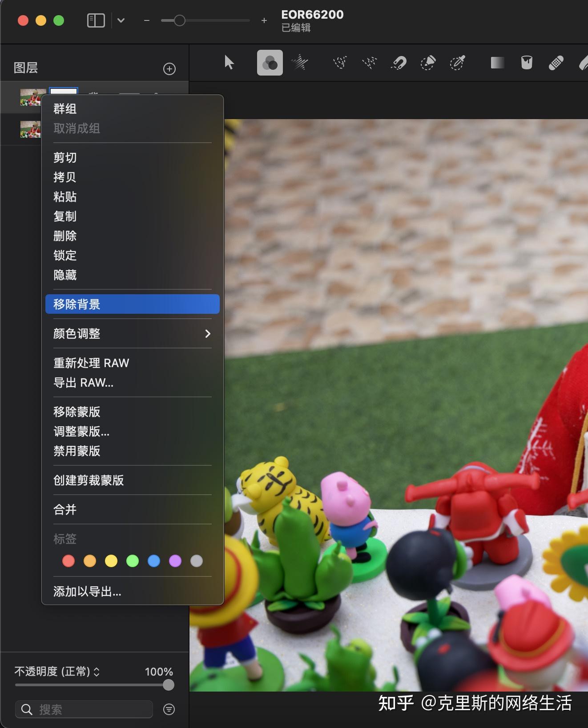Image resolution: width=588 pixels, height=728 pixels.
Task: Choose 添加以导出... menu item
Action: pyautogui.click(x=133, y=592)
